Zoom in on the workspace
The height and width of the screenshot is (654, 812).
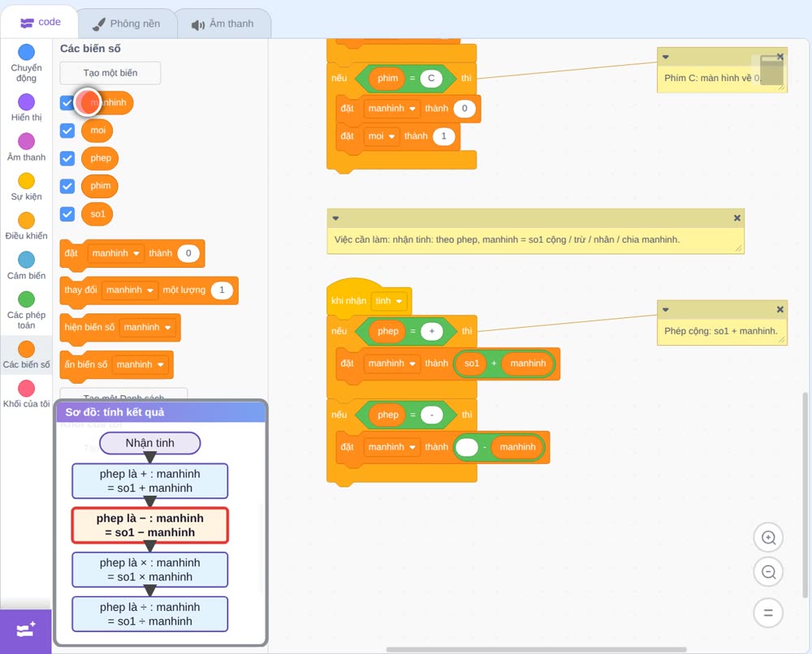pos(768,538)
